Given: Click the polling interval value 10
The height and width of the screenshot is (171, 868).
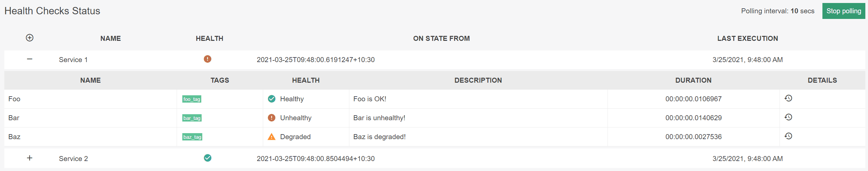Looking at the screenshot, I should click(x=794, y=11).
